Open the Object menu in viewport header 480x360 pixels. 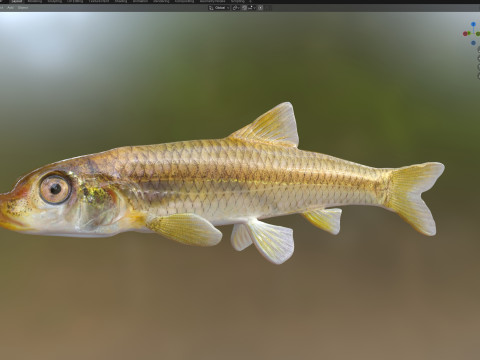[23, 8]
